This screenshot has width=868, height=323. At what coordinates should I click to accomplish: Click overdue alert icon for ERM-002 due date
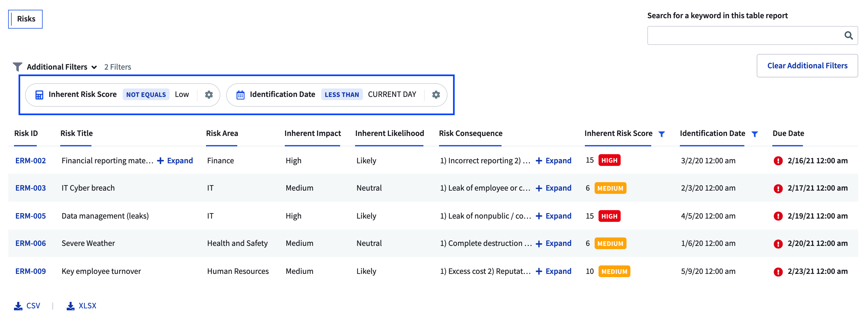(778, 161)
